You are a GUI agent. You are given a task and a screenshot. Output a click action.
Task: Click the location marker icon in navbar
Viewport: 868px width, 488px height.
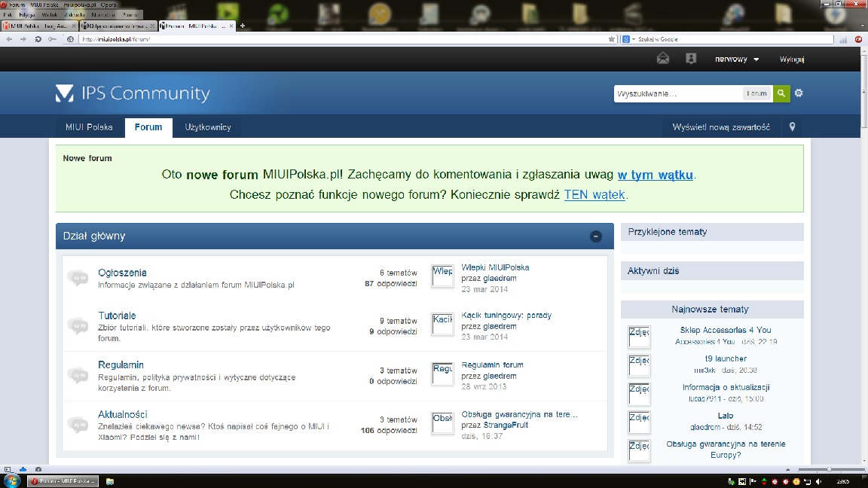[x=792, y=127]
